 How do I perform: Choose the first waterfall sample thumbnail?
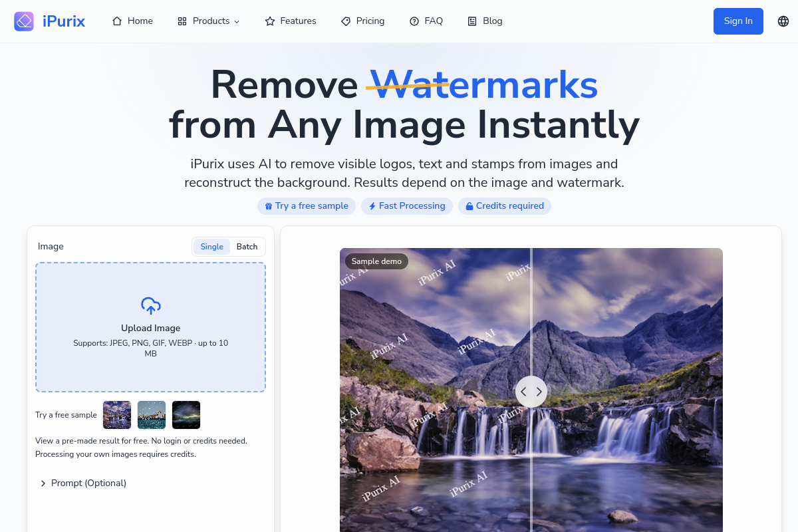117,415
